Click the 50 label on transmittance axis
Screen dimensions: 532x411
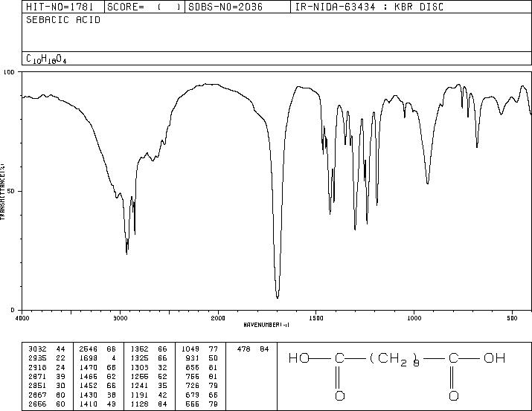[12, 191]
